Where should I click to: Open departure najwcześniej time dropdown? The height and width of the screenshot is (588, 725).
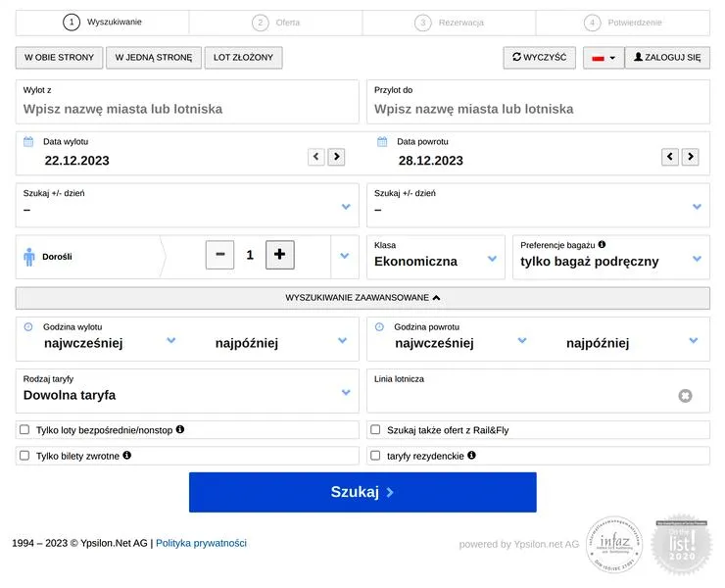(x=110, y=343)
